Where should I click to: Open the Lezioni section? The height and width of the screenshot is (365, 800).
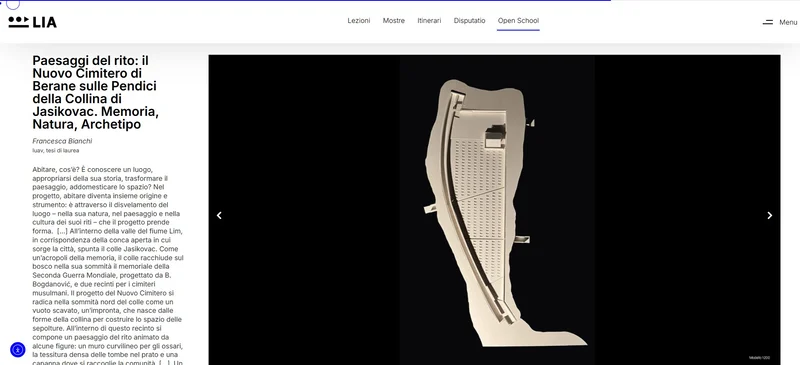pyautogui.click(x=359, y=21)
